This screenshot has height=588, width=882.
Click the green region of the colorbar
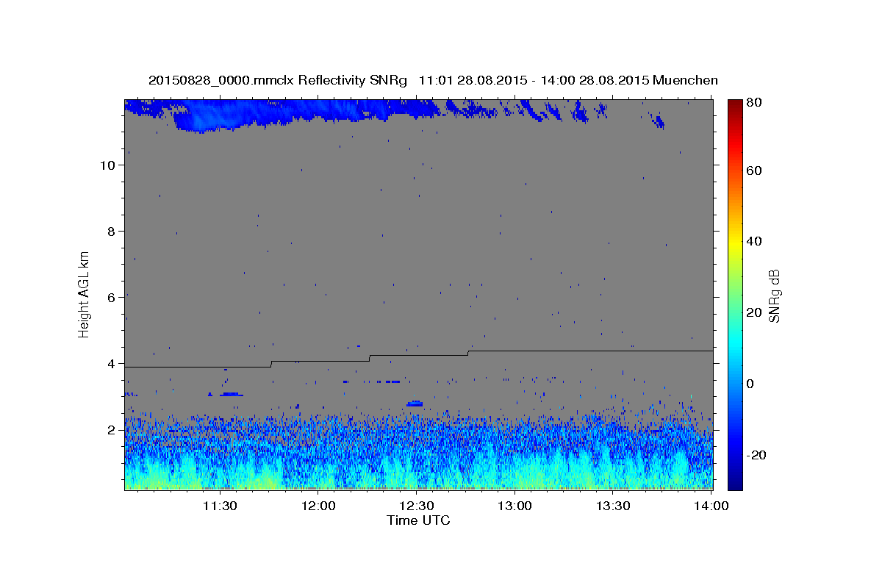pyautogui.click(x=734, y=294)
